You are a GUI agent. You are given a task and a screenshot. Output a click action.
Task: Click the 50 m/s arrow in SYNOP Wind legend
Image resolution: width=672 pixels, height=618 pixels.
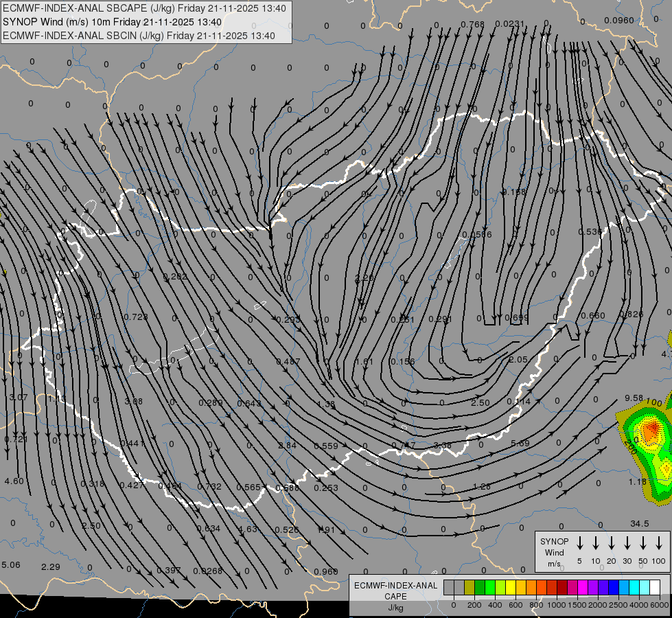click(643, 543)
